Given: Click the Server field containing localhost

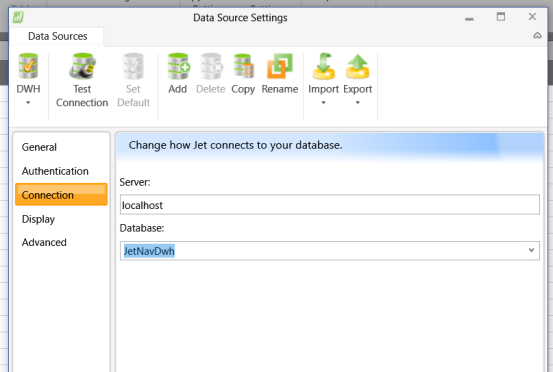Looking at the screenshot, I should 329,205.
